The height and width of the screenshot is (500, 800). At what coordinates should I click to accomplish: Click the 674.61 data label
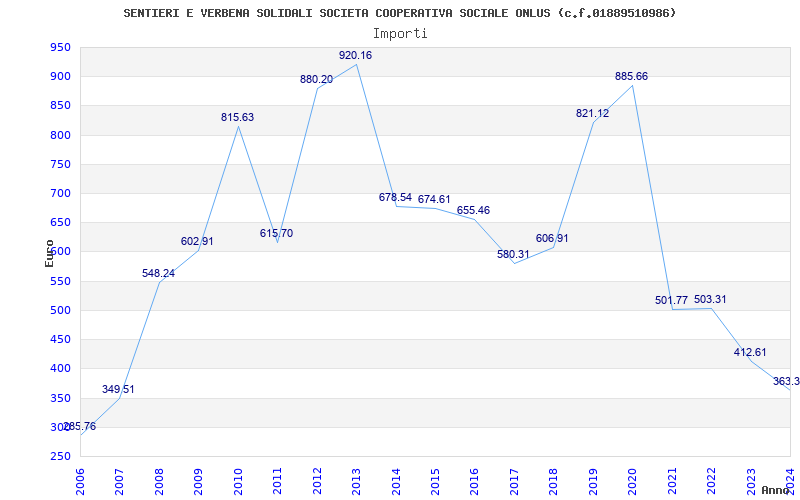pos(434,199)
